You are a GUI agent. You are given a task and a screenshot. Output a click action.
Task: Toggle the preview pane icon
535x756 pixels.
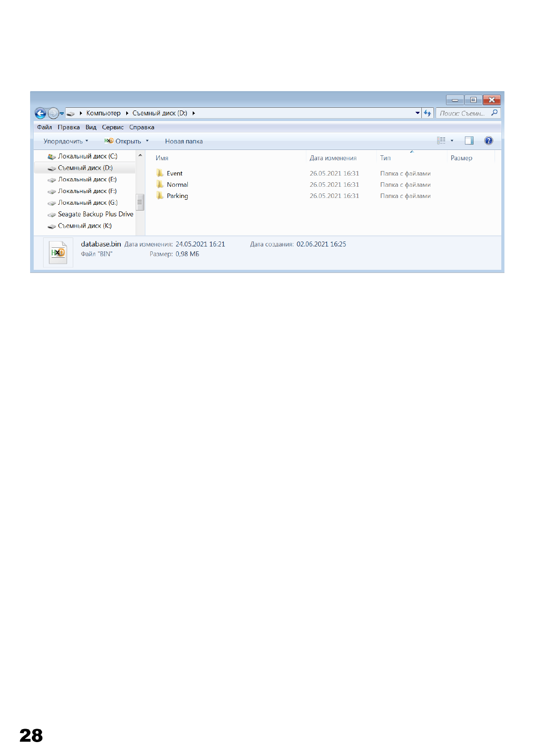pos(469,141)
